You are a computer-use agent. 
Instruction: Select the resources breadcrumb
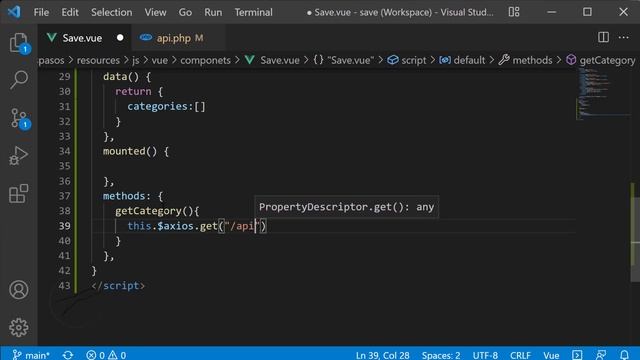(98, 60)
